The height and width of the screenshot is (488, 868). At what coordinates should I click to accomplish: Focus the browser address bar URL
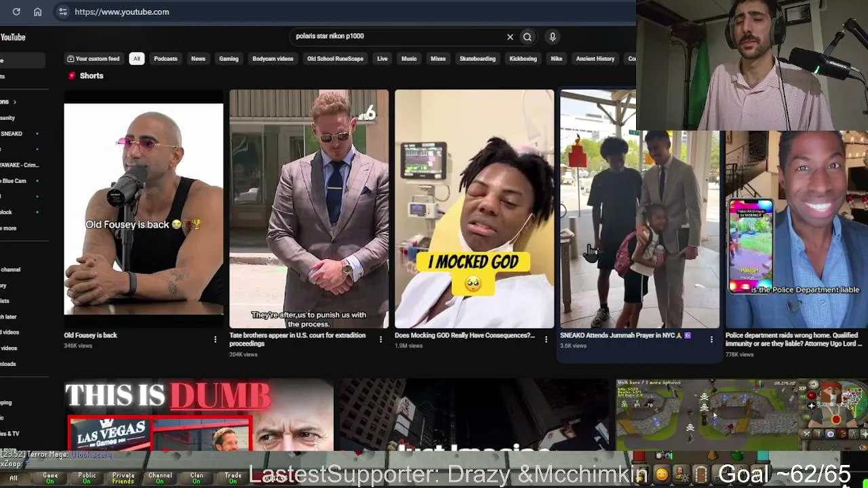tap(122, 12)
